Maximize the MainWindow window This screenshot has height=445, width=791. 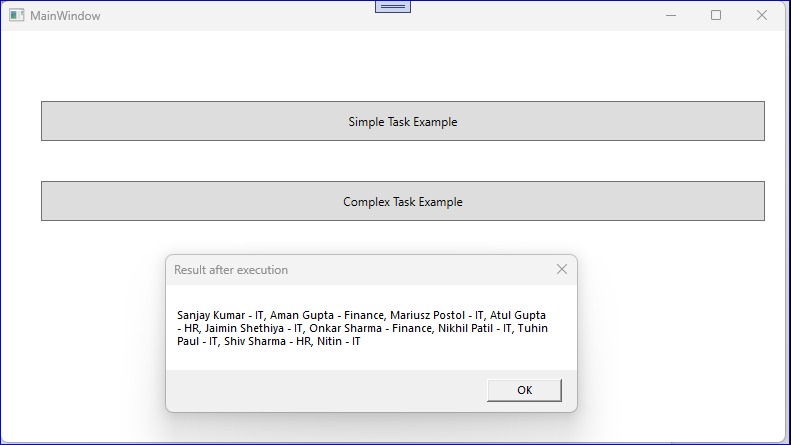[716, 16]
